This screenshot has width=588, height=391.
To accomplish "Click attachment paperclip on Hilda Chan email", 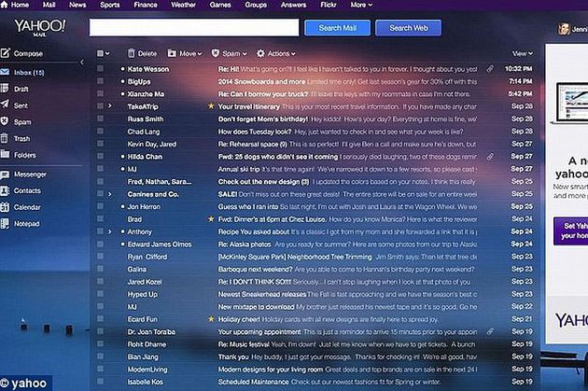I will [x=490, y=157].
